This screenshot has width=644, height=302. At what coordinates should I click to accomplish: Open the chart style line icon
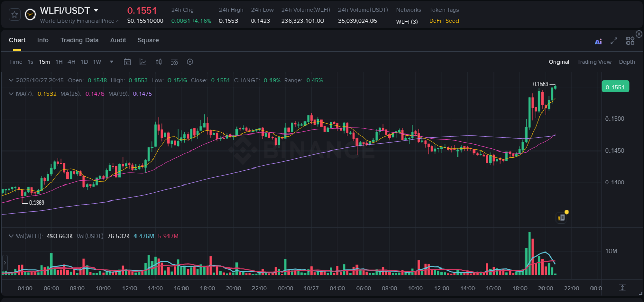click(143, 62)
